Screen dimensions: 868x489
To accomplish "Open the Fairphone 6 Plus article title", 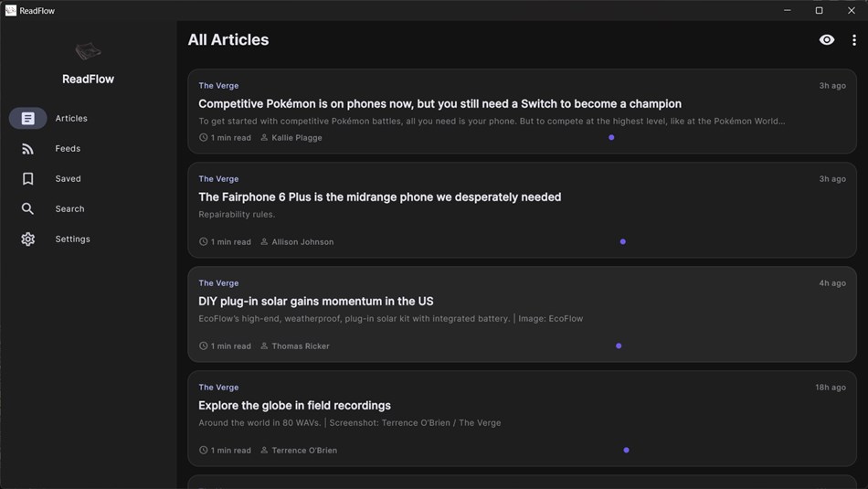I will coord(380,197).
